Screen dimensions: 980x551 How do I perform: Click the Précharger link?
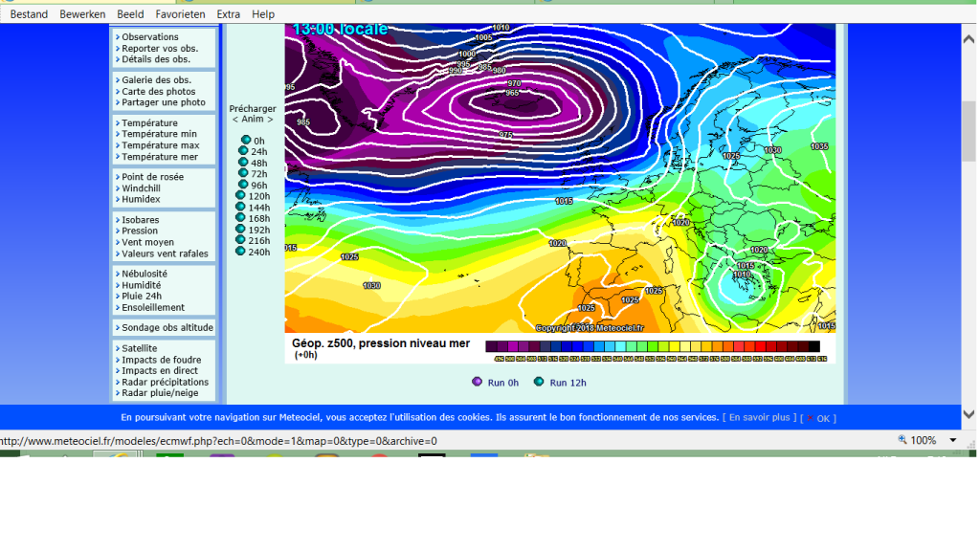click(x=253, y=109)
